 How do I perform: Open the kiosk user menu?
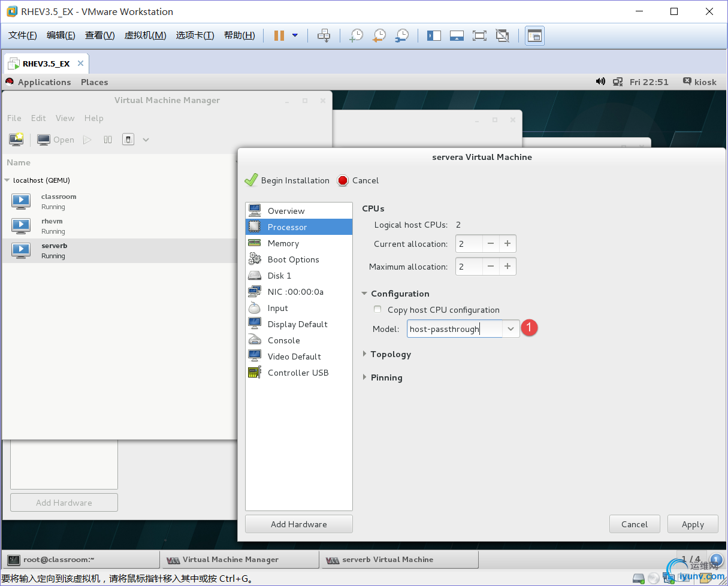(700, 82)
